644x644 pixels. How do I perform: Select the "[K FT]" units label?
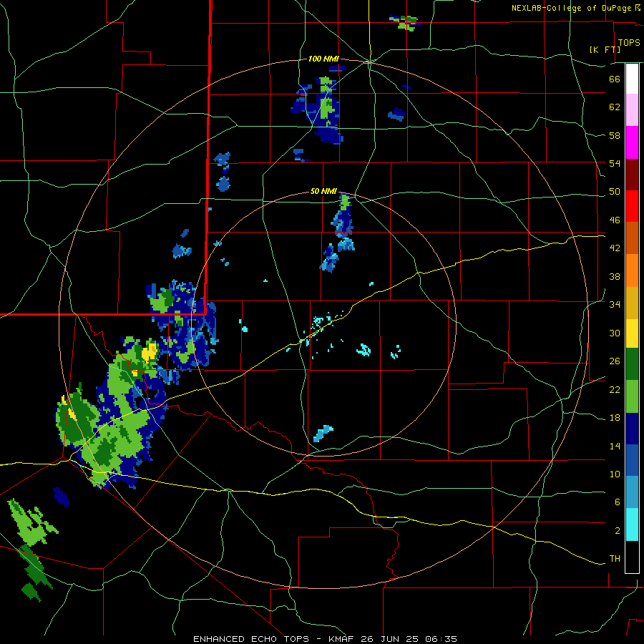[x=605, y=50]
